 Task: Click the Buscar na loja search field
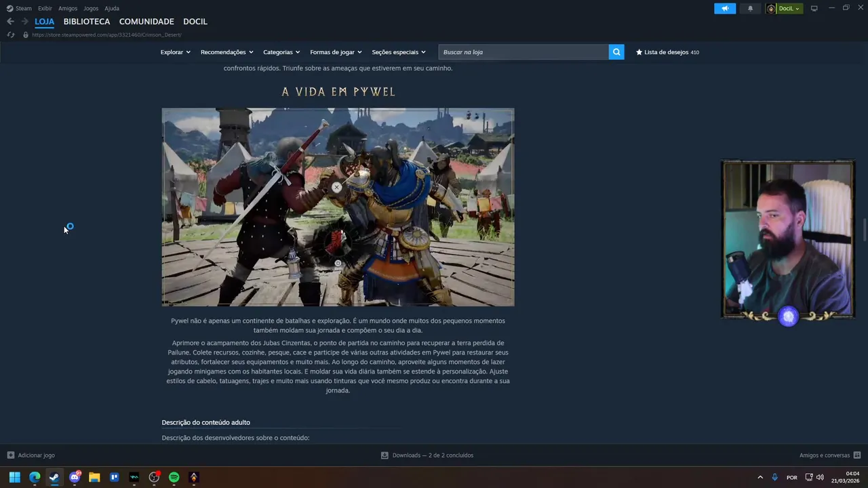[524, 52]
